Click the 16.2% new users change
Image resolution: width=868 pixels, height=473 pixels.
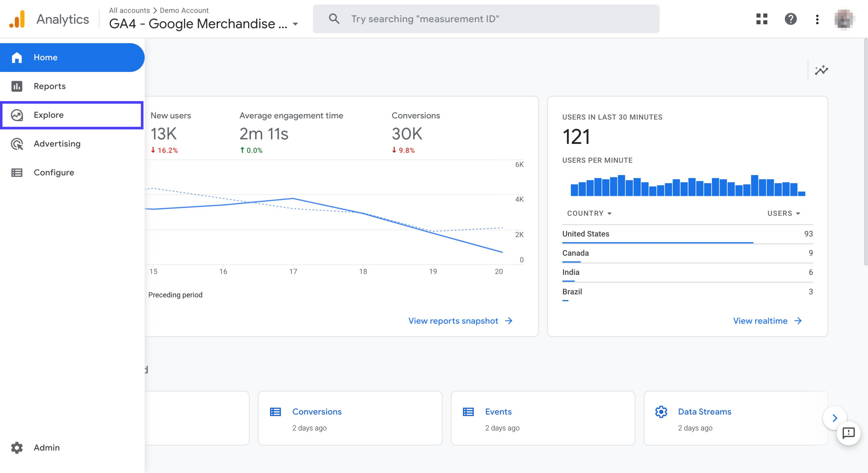pyautogui.click(x=164, y=150)
